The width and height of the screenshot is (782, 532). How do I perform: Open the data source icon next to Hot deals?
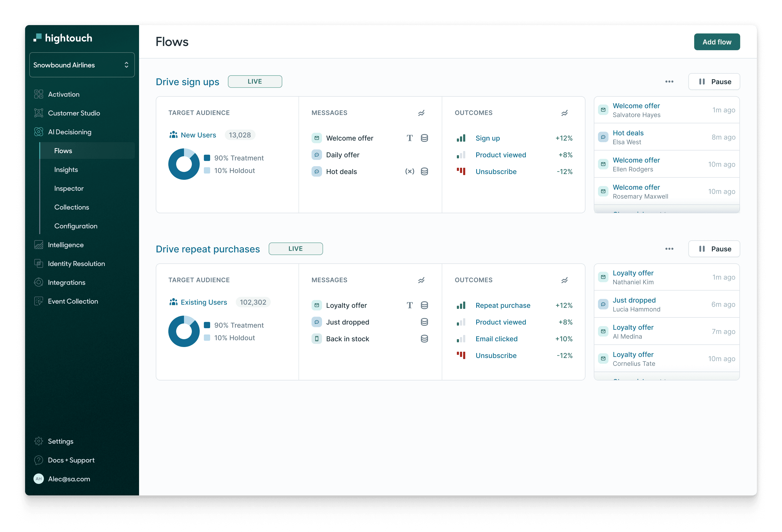pos(424,171)
